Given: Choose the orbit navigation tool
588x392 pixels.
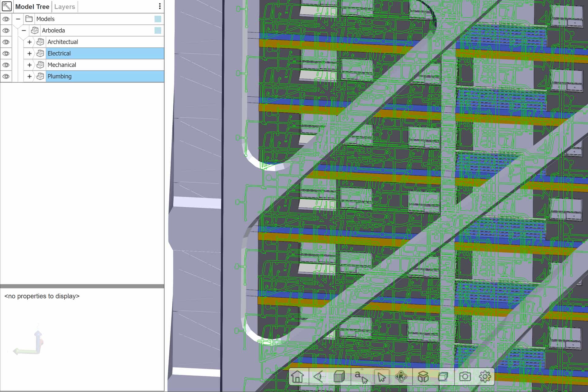Looking at the screenshot, I should pyautogui.click(x=401, y=376).
